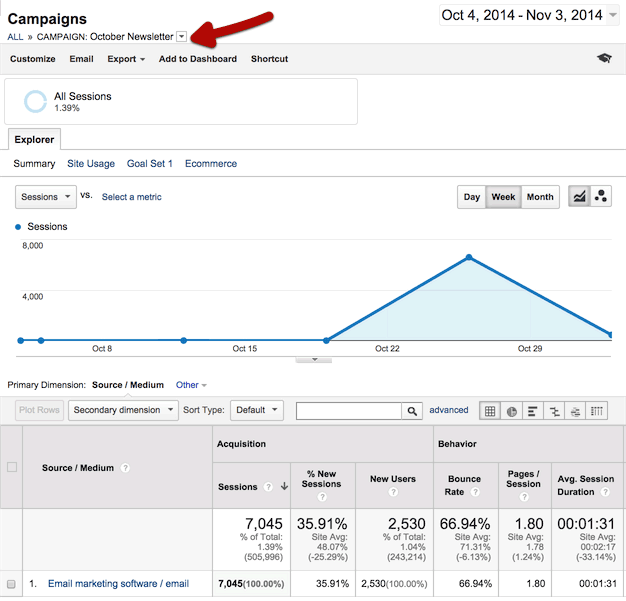
Task: Open the advanced filter link
Action: [449, 410]
